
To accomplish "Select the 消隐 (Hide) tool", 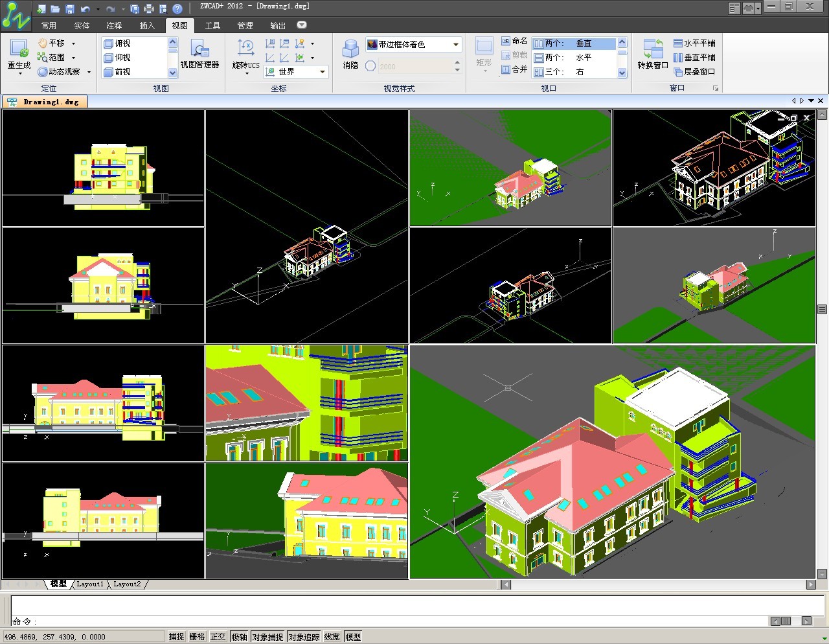I will pyautogui.click(x=350, y=50).
